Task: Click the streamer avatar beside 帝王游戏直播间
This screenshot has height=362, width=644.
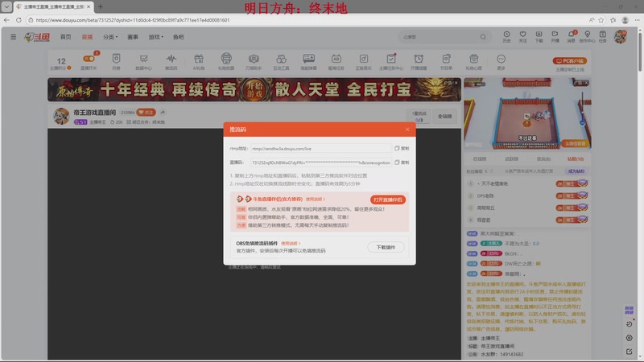Action: point(61,116)
